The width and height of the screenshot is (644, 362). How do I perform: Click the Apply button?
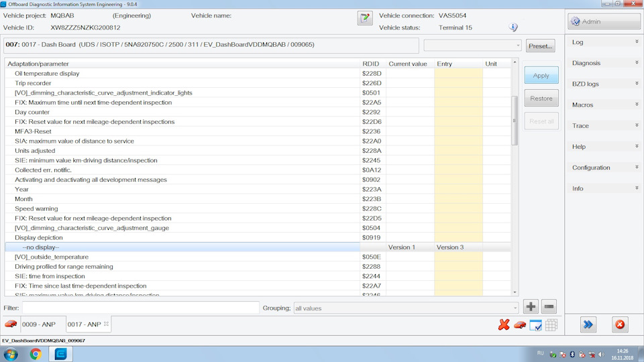tap(541, 76)
